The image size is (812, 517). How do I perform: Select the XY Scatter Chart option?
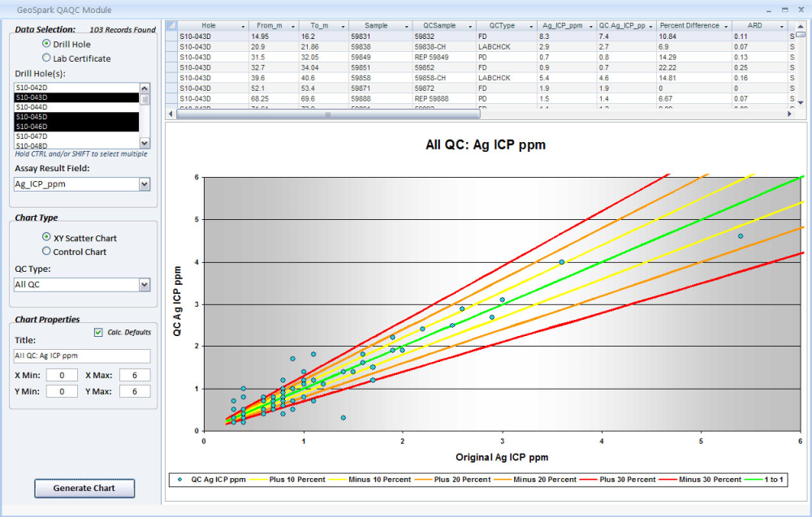(x=46, y=238)
